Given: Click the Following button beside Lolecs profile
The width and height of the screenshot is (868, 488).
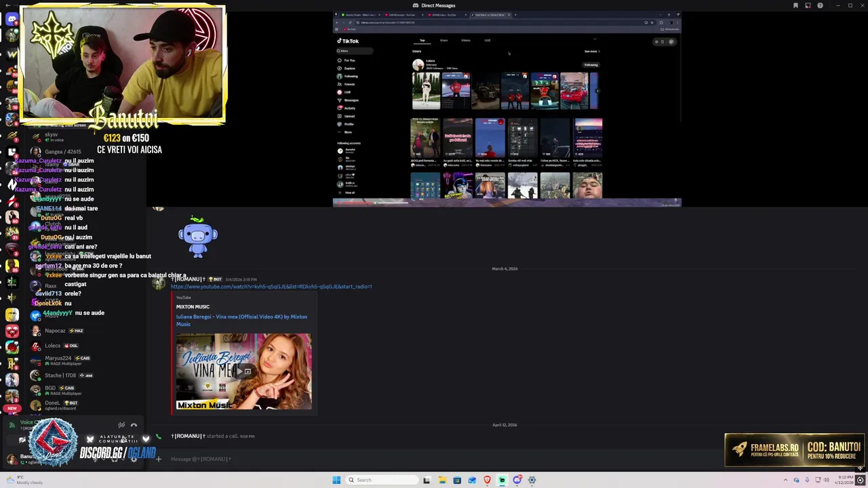Looking at the screenshot, I should (x=591, y=65).
